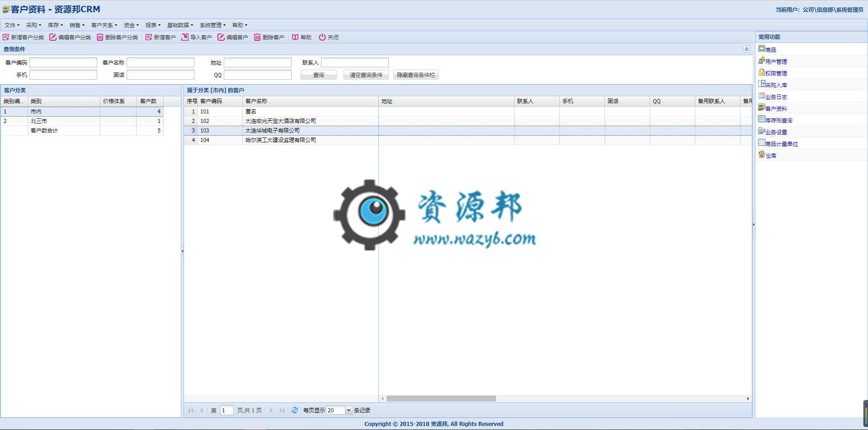Go to next page of records
Image resolution: width=868 pixels, height=430 pixels.
pos(271,410)
